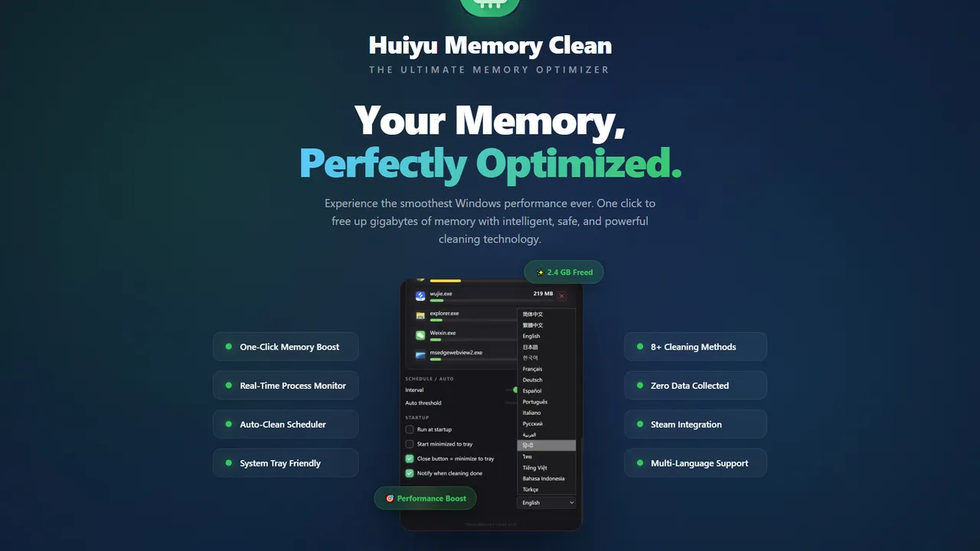Click Zero Data Collected feature pill
Screen dimensions: 980x551
pos(695,386)
